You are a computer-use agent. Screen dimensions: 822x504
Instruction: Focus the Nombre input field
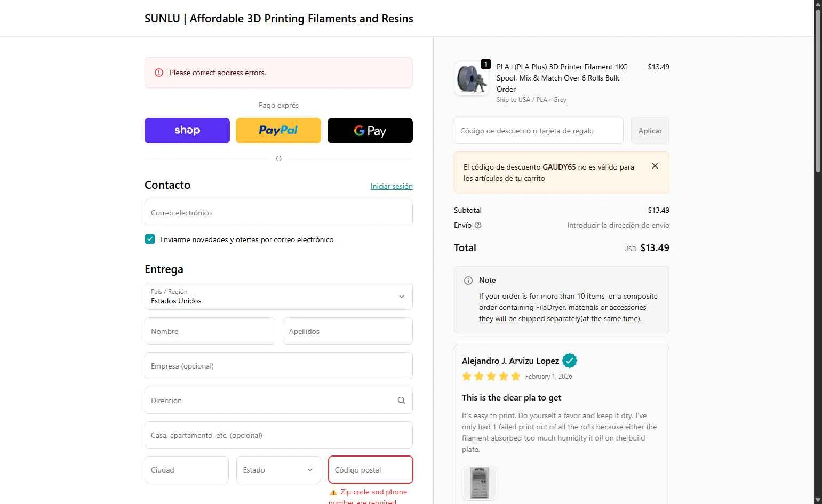coord(210,331)
